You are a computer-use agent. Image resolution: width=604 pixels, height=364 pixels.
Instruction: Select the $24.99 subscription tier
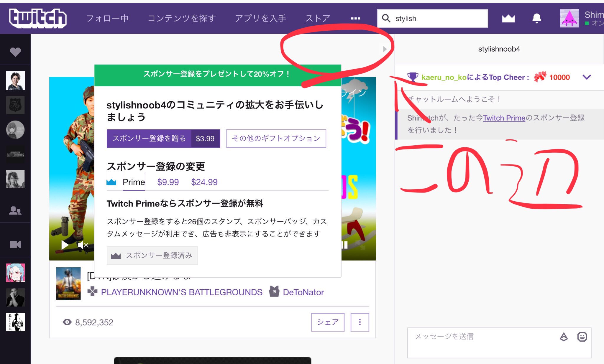(x=204, y=182)
